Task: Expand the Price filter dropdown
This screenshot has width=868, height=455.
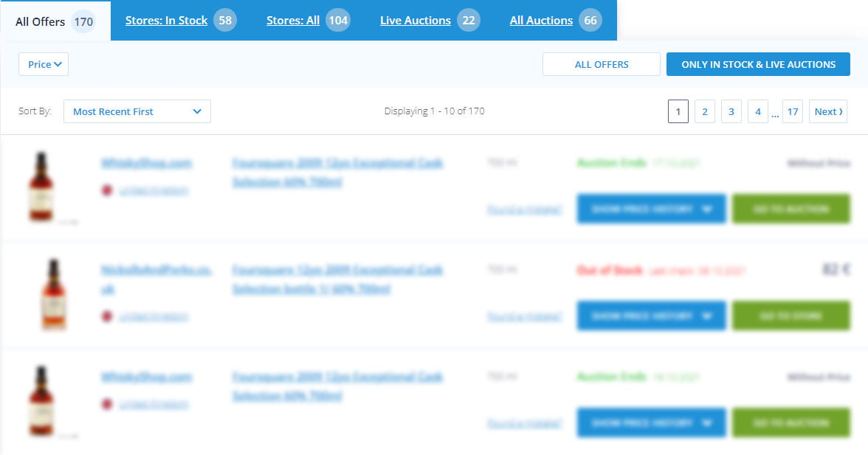Action: [44, 65]
